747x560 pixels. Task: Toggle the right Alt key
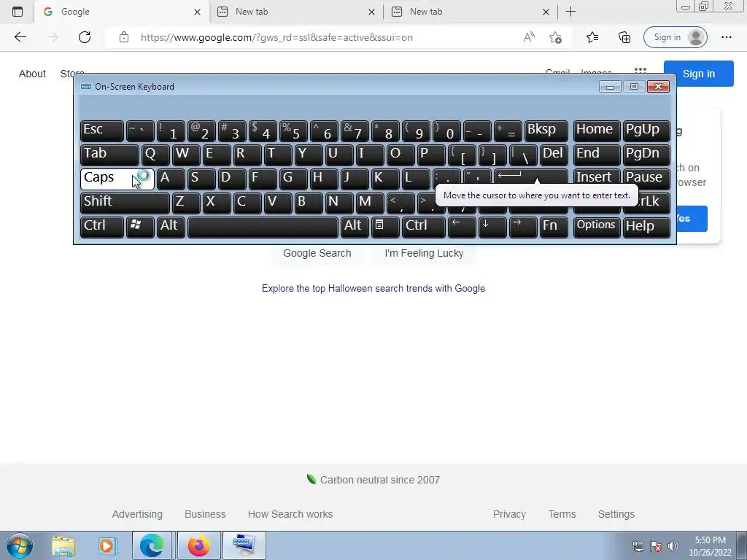[355, 227]
